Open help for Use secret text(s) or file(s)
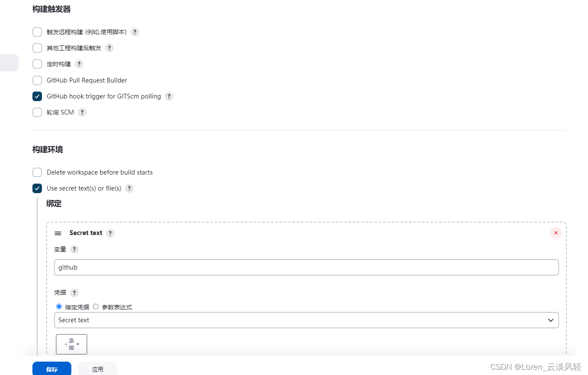Screen dimensions: 588x375 [x=129, y=188]
